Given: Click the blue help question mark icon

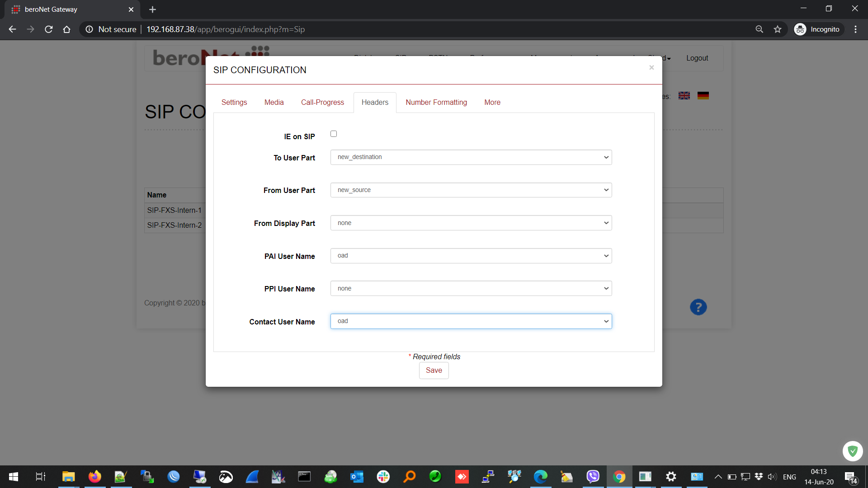Looking at the screenshot, I should pos(698,307).
